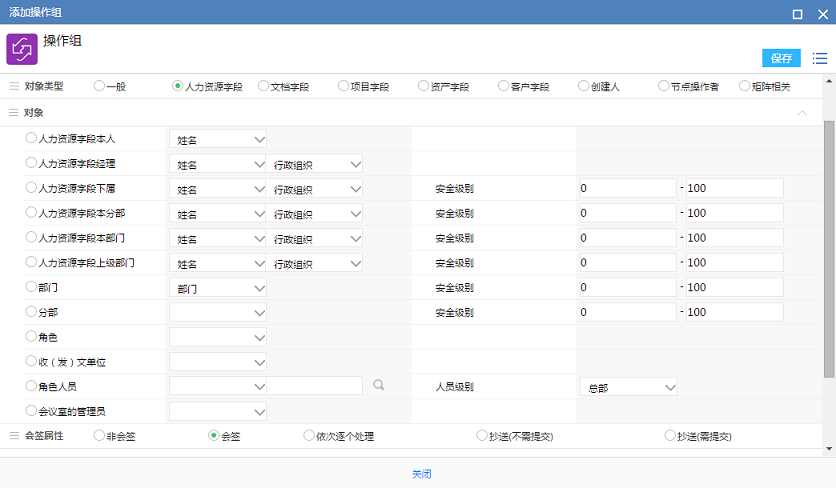
Task: Select 会签 sign attribute
Action: tap(213, 435)
